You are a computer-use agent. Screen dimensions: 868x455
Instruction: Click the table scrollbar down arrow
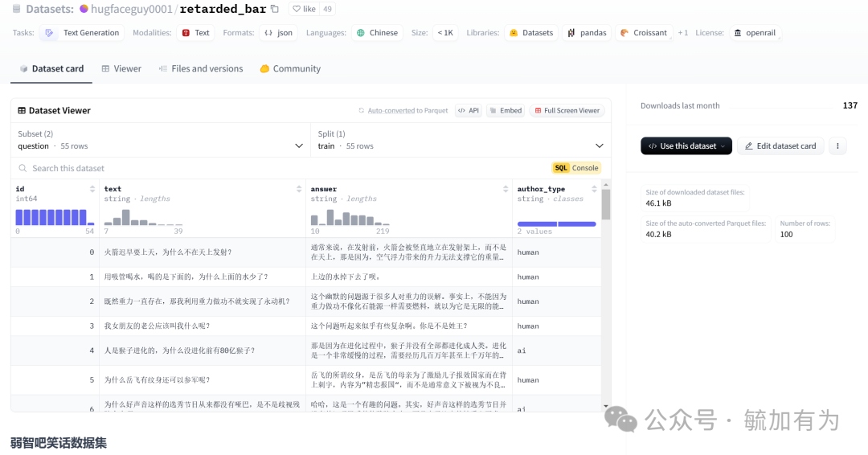(x=606, y=406)
